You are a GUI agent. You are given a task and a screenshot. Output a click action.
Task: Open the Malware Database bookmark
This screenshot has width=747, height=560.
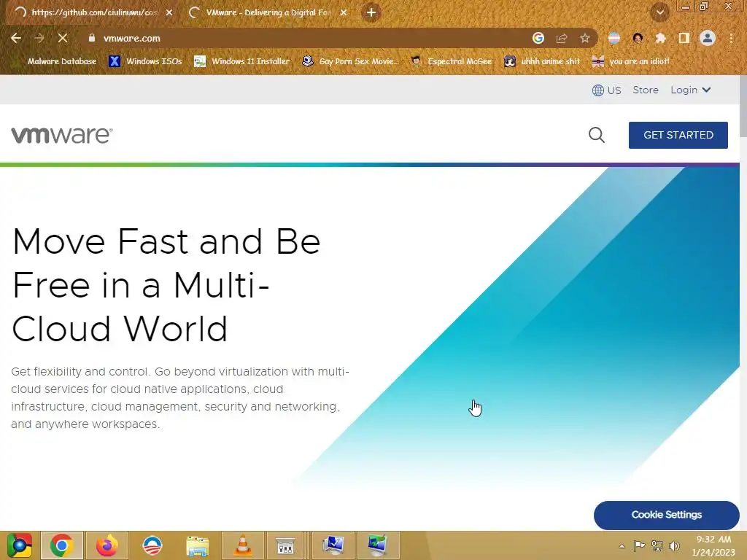55,61
